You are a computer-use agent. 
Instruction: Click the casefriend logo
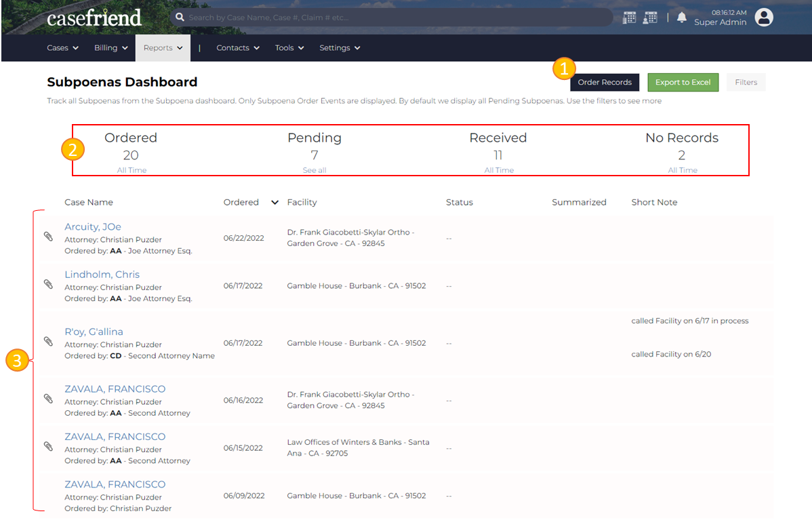(94, 18)
